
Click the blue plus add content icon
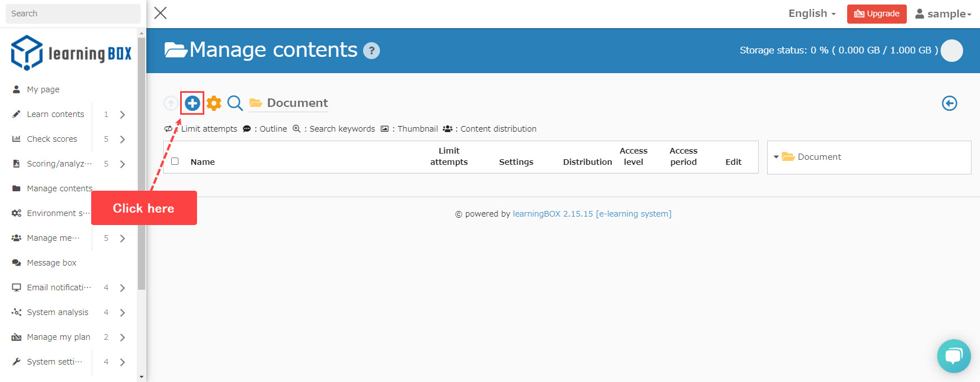point(192,103)
